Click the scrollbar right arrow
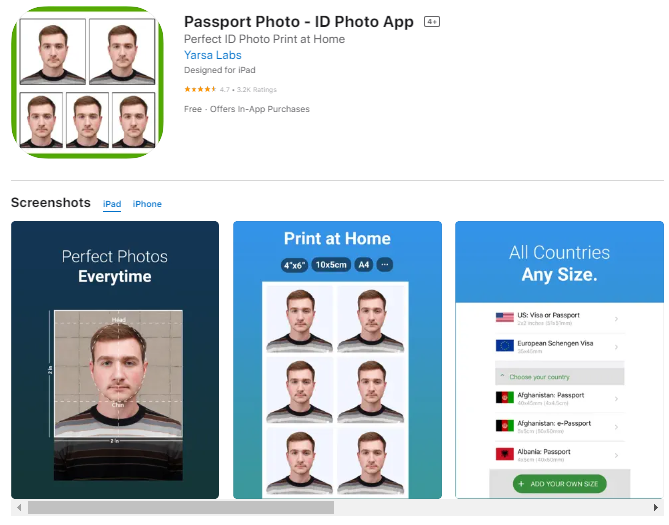The height and width of the screenshot is (525, 669). (x=656, y=508)
